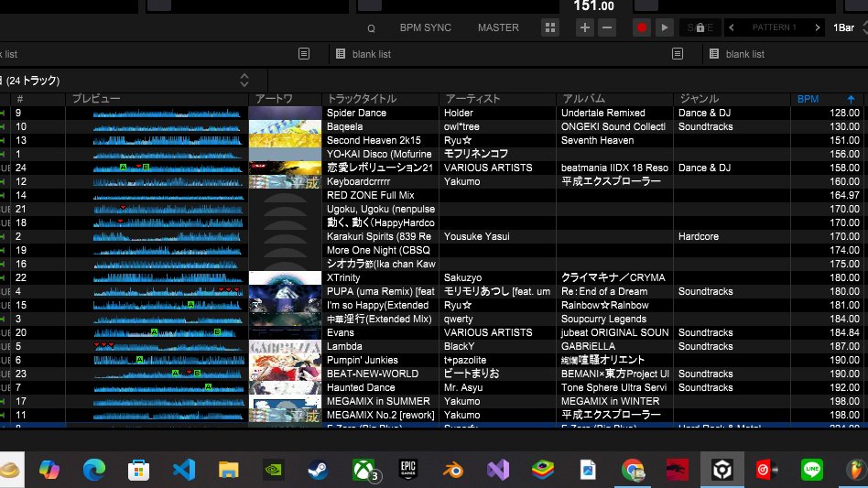Open the four-square grid view icon
Viewport: 868px width, 488px height.
coord(550,27)
